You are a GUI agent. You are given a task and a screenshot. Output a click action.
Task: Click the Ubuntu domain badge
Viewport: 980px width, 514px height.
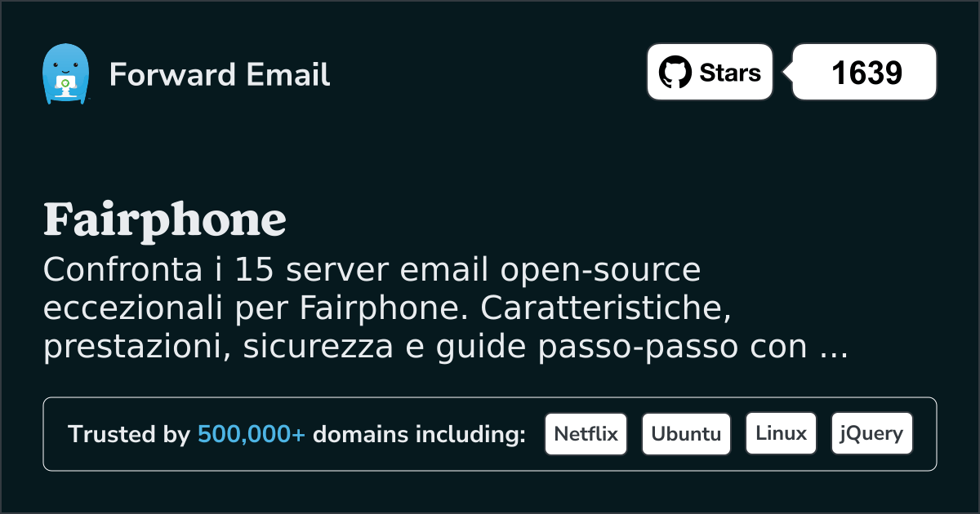[686, 434]
